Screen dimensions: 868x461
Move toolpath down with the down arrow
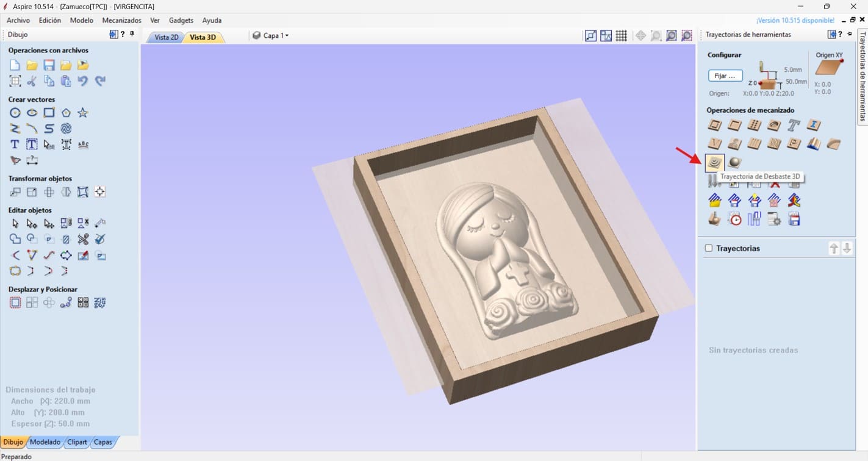[847, 248]
